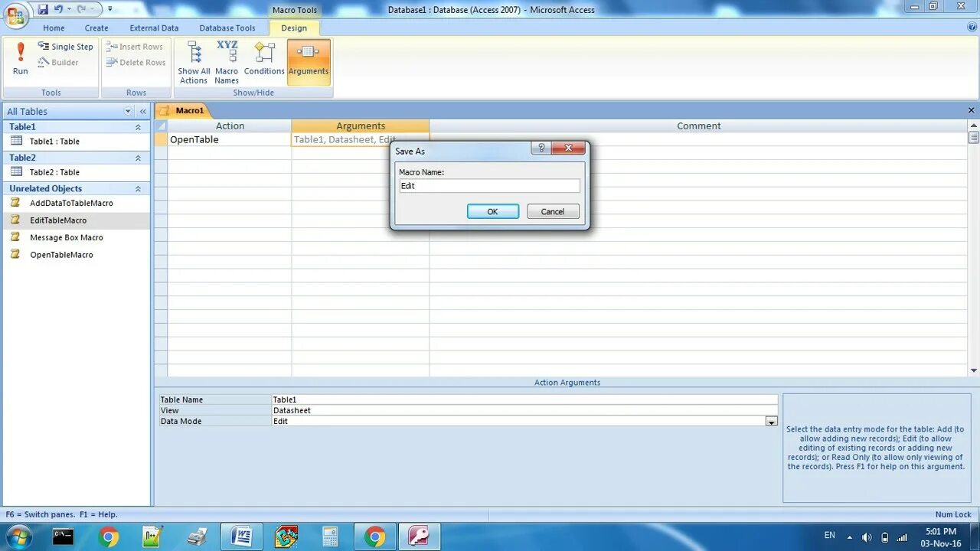The width and height of the screenshot is (980, 551).
Task: Open the Create ribbon tab
Action: tap(96, 28)
